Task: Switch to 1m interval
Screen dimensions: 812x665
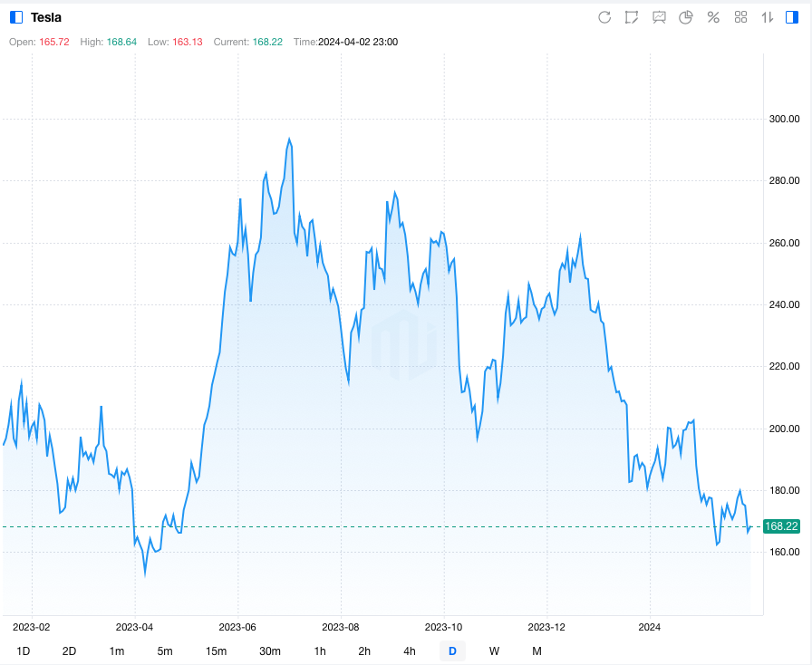Action: [116, 651]
